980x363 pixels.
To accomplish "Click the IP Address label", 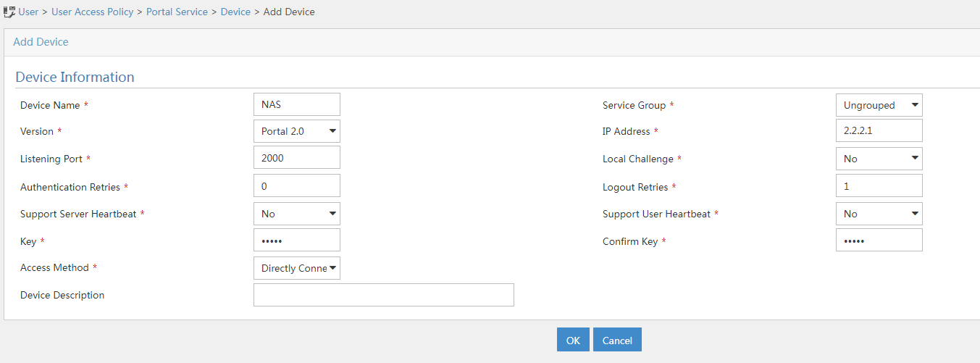I will (x=627, y=131).
